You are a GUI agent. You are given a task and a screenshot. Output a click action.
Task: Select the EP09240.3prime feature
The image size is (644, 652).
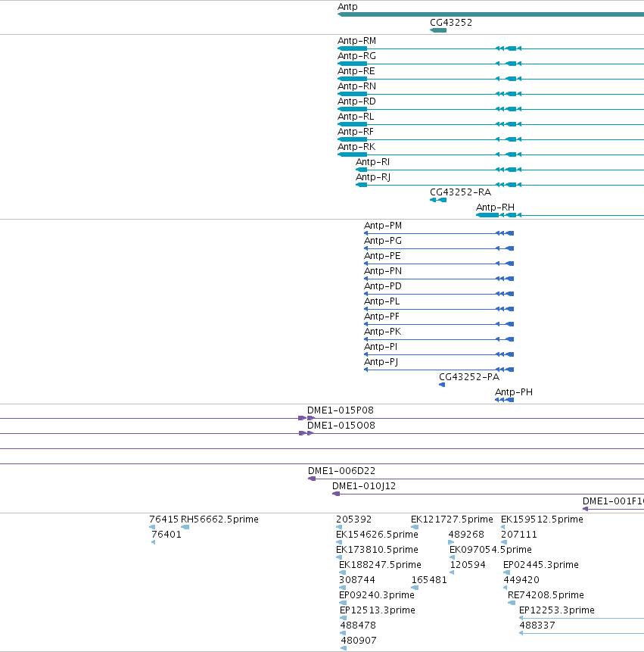click(343, 603)
